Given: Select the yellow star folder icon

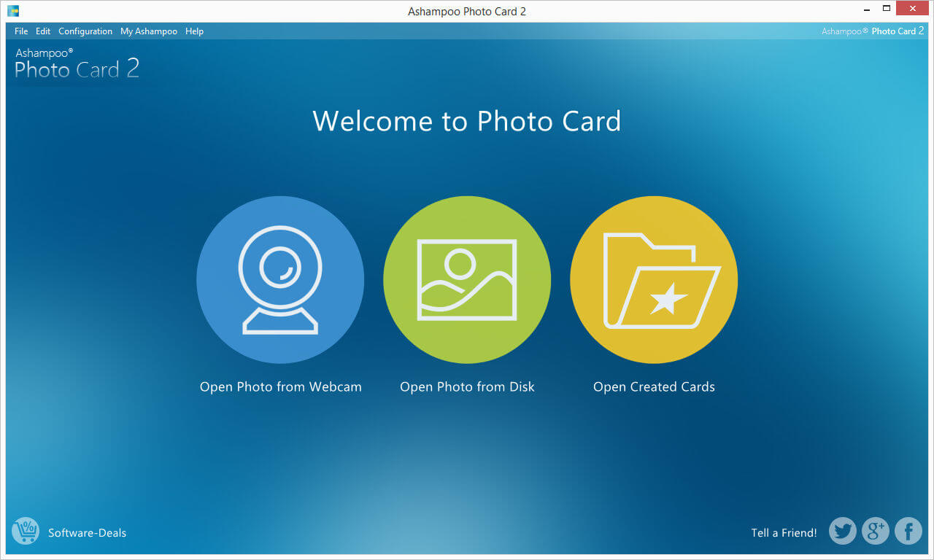Looking at the screenshot, I should coord(654,279).
